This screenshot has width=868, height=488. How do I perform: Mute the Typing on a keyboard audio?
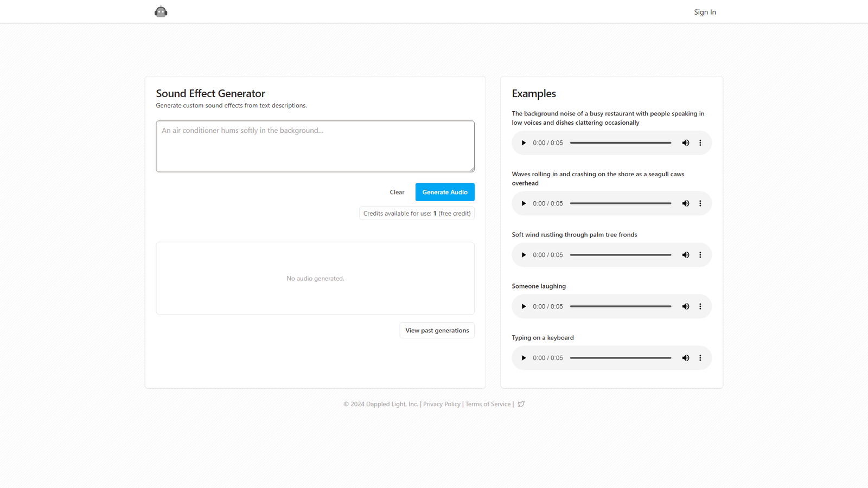tap(686, 358)
